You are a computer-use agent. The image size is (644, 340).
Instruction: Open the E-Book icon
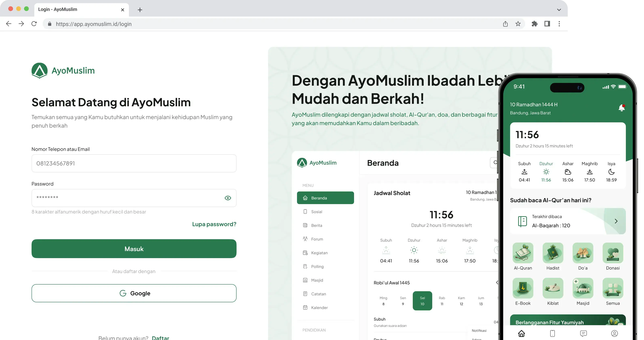523,288
